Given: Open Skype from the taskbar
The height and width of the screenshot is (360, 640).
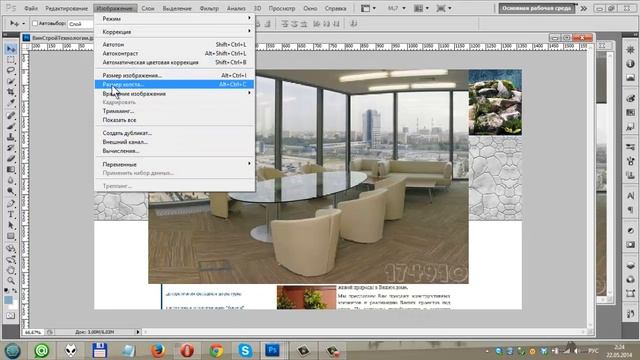Looking at the screenshot, I should (x=245, y=350).
